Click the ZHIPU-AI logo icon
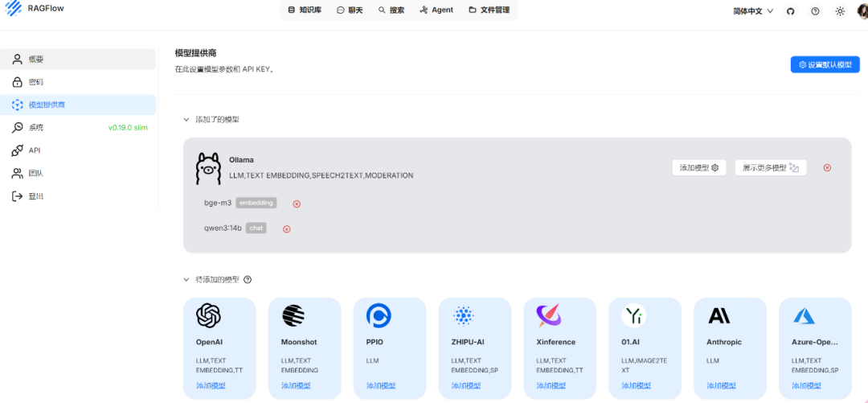Image resolution: width=868 pixels, height=403 pixels. click(x=464, y=316)
